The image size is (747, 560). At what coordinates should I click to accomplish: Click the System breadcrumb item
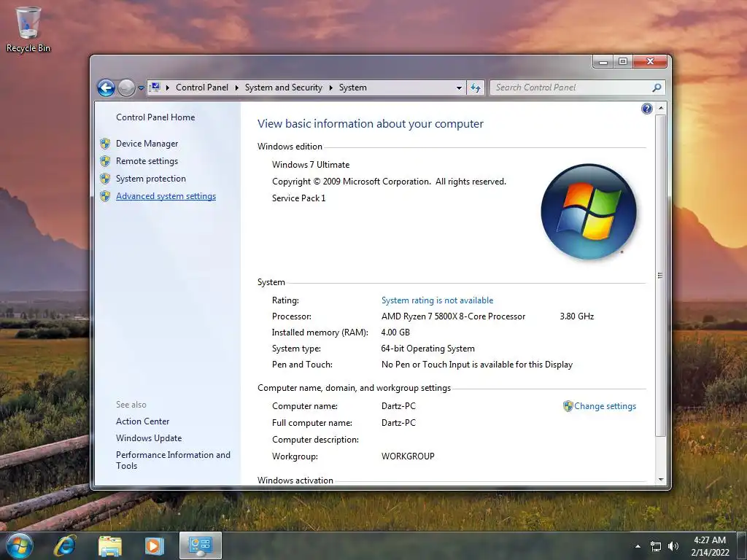(352, 87)
